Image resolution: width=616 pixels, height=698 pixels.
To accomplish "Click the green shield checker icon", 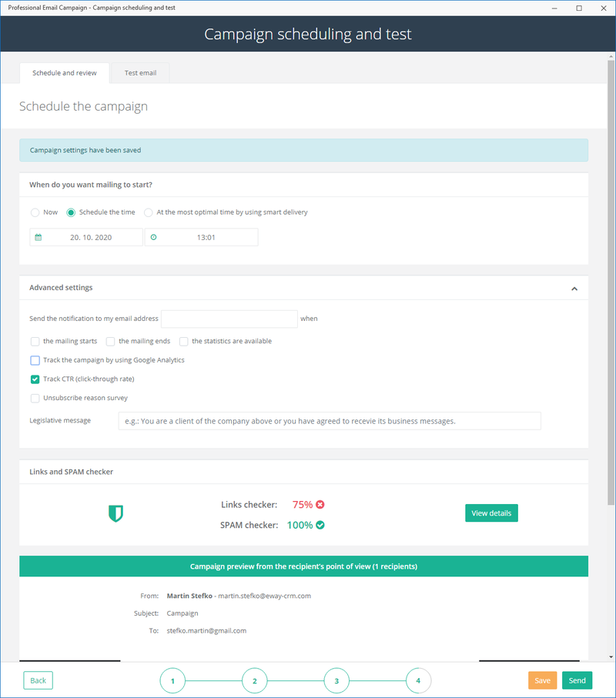I will point(115,513).
